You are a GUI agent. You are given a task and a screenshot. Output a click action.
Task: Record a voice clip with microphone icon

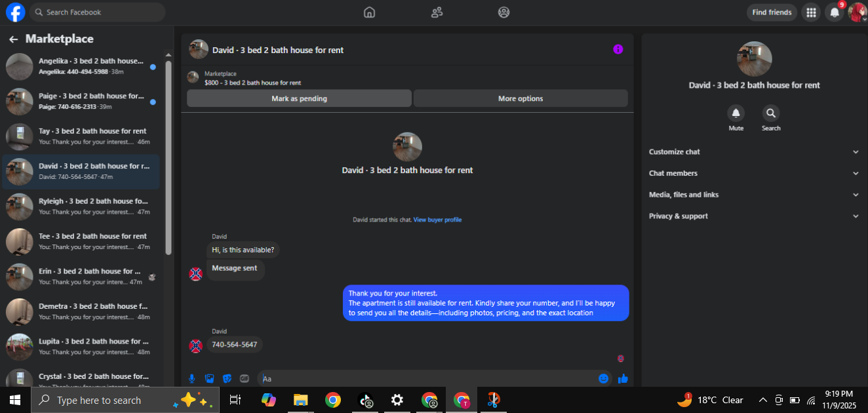[x=192, y=378]
